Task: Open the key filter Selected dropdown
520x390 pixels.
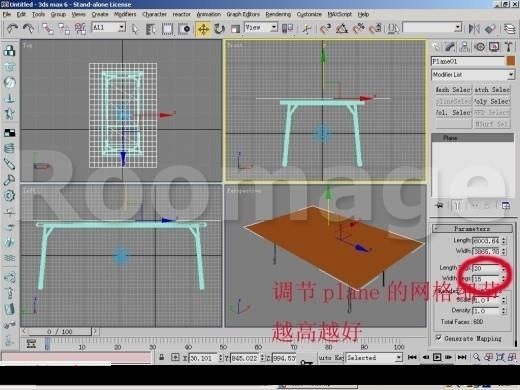Action: pos(373,358)
